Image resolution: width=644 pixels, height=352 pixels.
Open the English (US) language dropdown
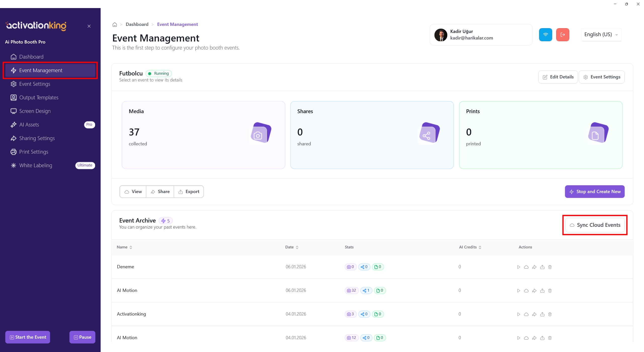click(x=601, y=35)
